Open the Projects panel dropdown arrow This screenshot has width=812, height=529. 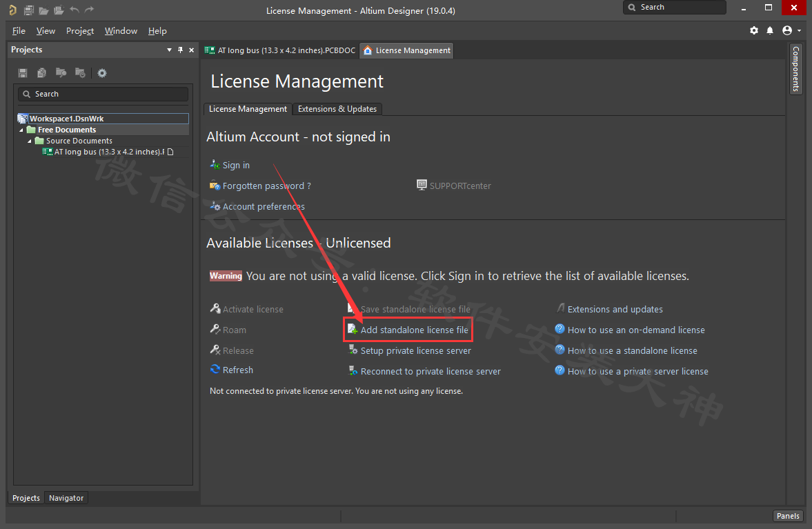coord(169,50)
